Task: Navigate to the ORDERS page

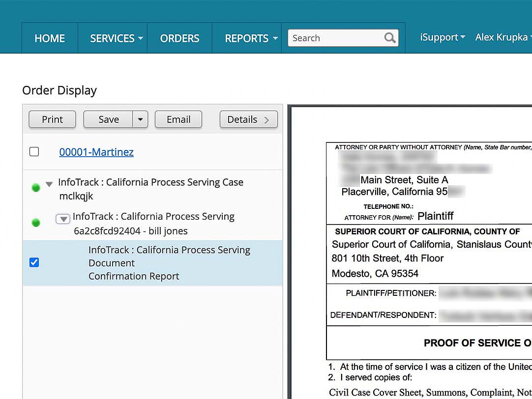Action: click(x=179, y=38)
